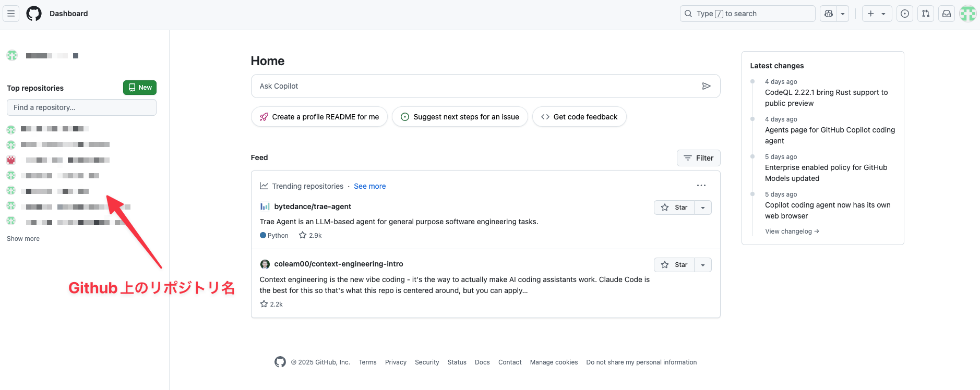Open the Pull requests icon in header
This screenshot has height=390, width=980.
(926, 14)
